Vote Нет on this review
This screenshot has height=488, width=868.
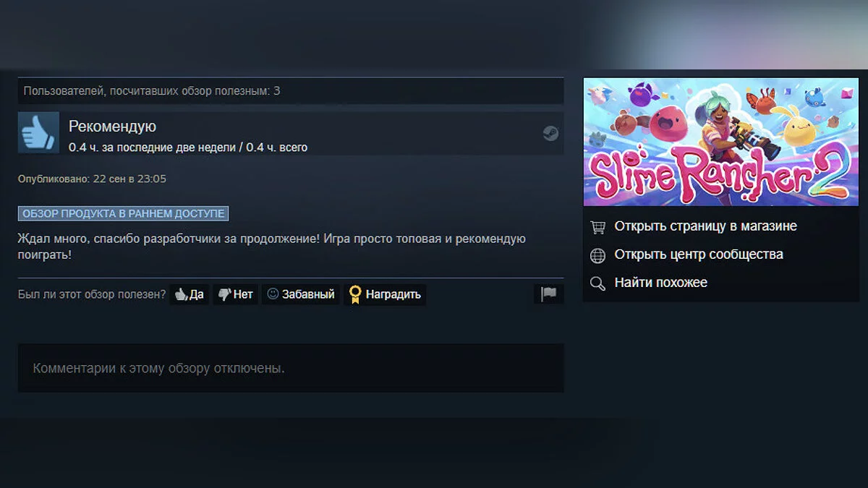(236, 294)
